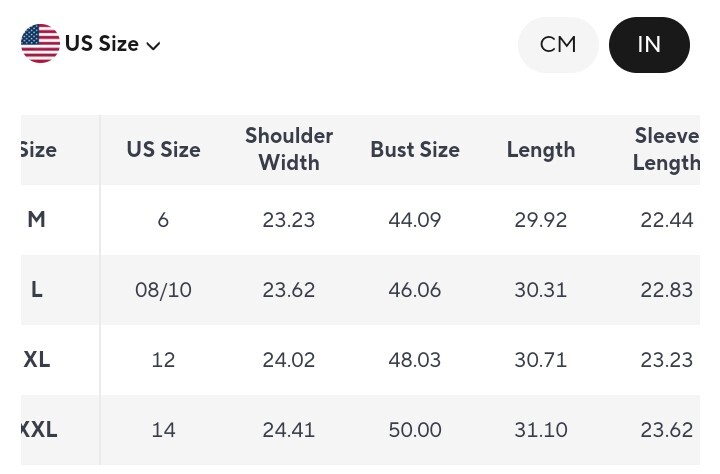
Task: Click bust size 50.00 value
Action: [x=415, y=430]
